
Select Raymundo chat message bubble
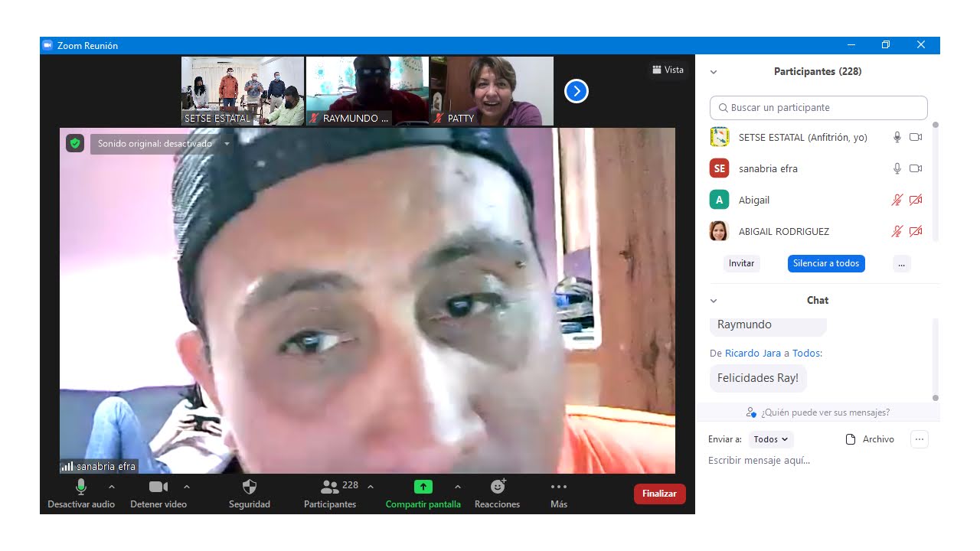click(x=768, y=327)
